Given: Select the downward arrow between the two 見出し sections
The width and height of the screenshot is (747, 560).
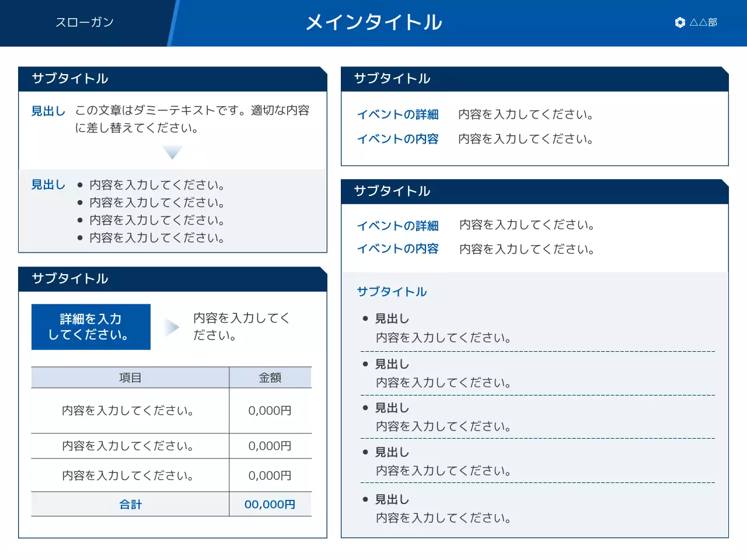Looking at the screenshot, I should click(173, 151).
